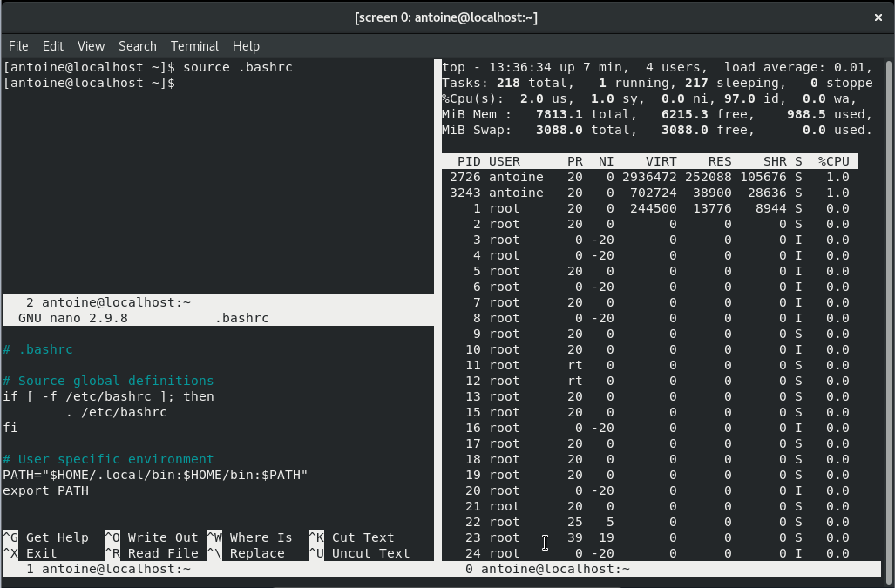Open the Help menu
895x588 pixels.
(246, 46)
